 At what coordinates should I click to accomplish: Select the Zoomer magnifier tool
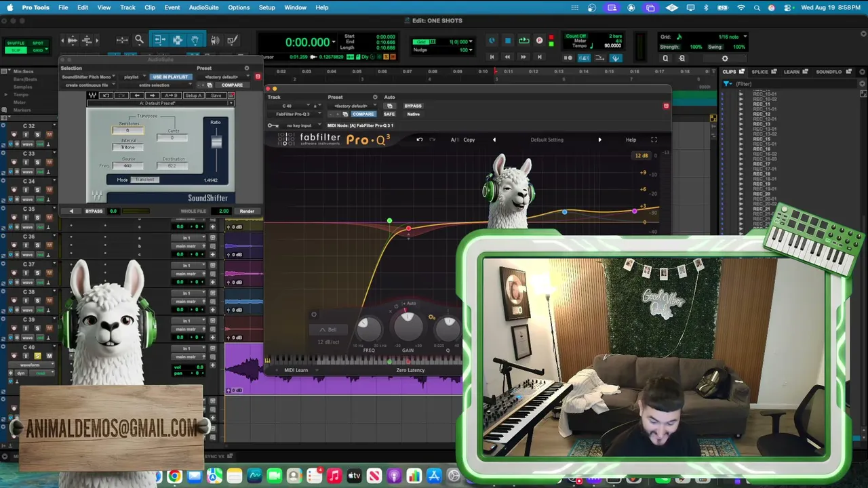(x=139, y=40)
